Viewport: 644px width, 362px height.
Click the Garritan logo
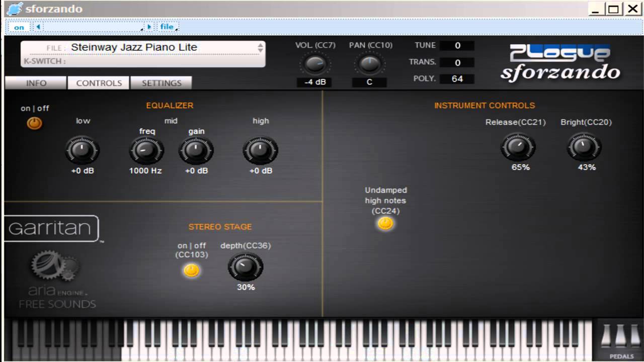coord(51,229)
